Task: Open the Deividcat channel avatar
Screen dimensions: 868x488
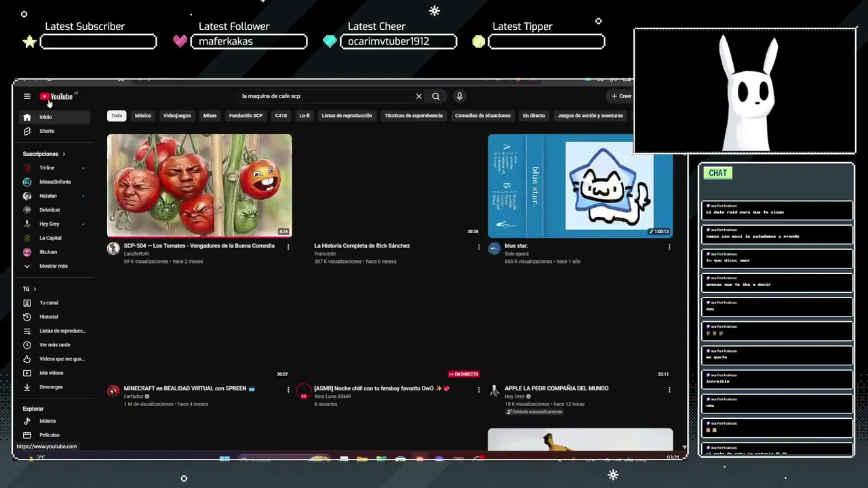Action: pyautogui.click(x=27, y=210)
